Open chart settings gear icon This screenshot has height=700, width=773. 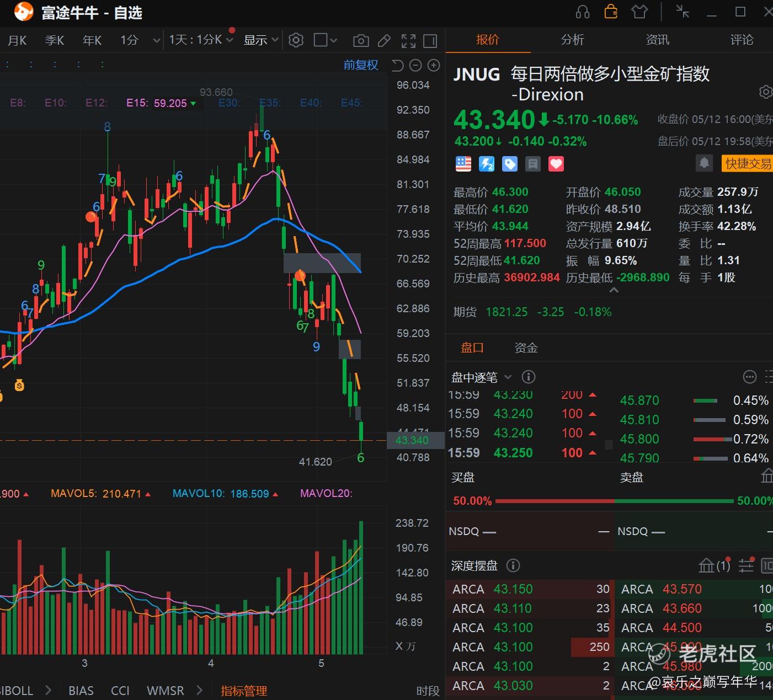(x=296, y=40)
